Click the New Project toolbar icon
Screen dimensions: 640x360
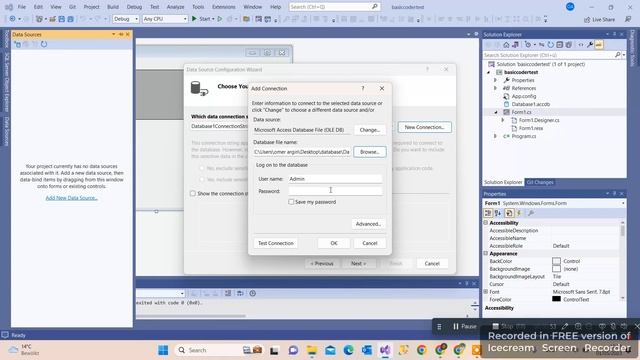[39, 19]
